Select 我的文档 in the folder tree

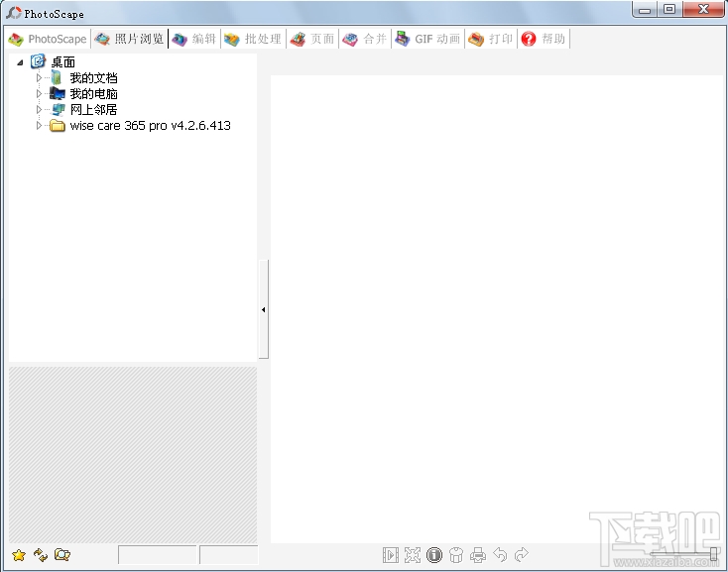tap(94, 78)
